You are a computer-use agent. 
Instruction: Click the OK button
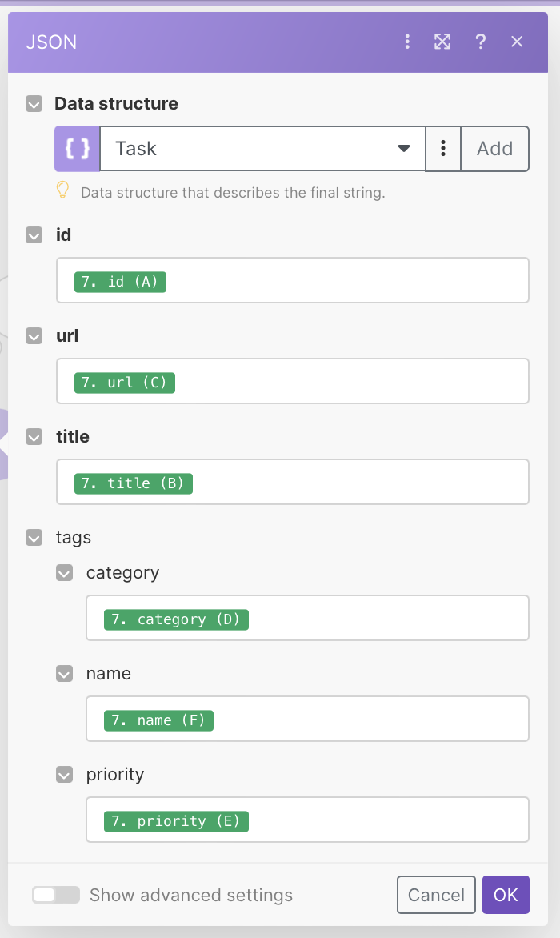pos(506,895)
